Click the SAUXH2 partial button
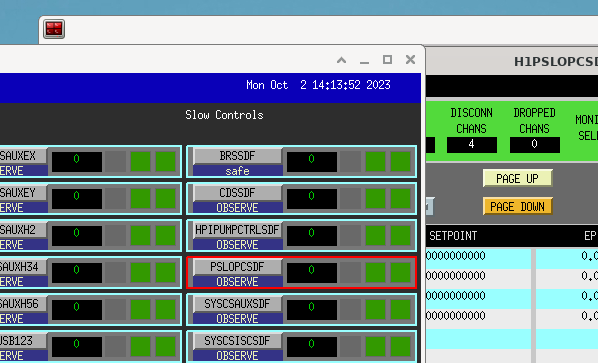598x363 pixels. (23, 230)
